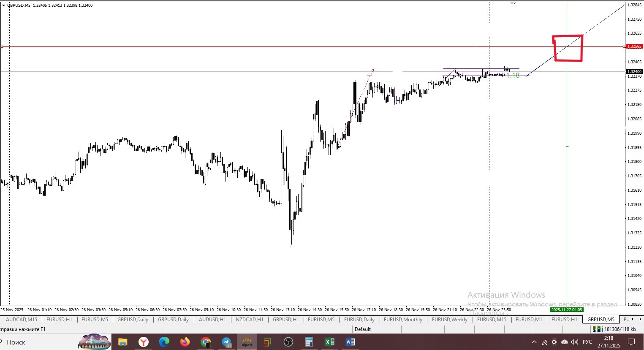The width and height of the screenshot is (644, 350).
Task: Open Microsoft Edge from the taskbar
Action: (x=164, y=342)
